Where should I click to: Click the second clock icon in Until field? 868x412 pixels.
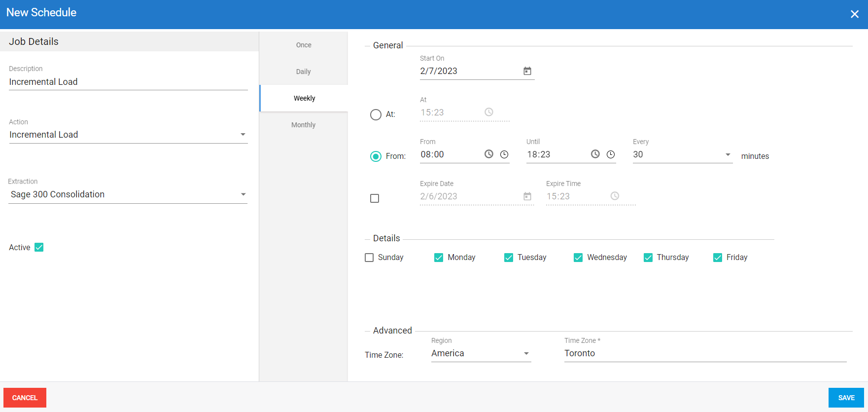[x=610, y=154]
